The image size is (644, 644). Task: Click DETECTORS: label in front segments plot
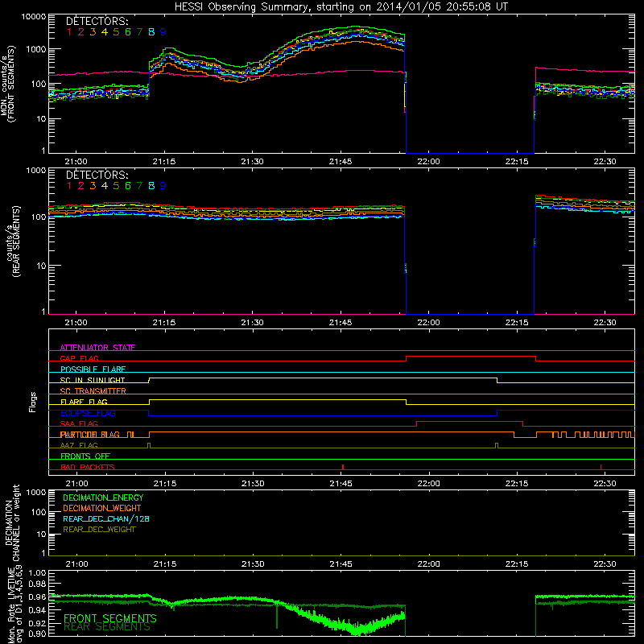click(x=97, y=21)
